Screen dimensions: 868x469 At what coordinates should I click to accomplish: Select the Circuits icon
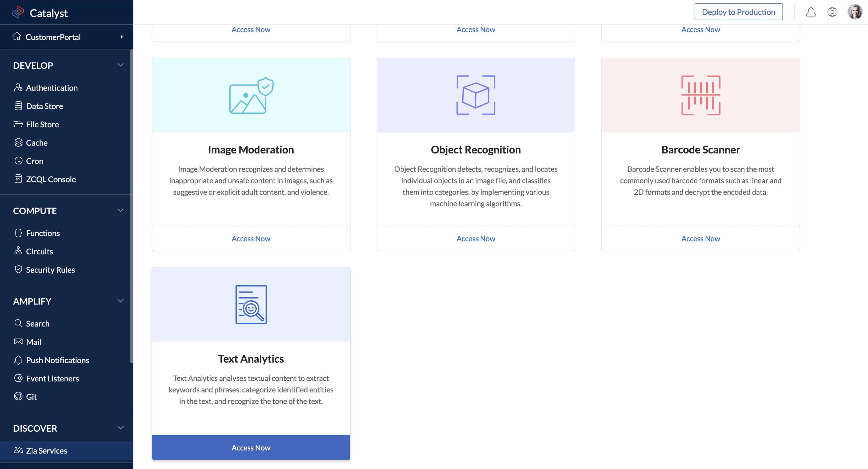click(18, 251)
